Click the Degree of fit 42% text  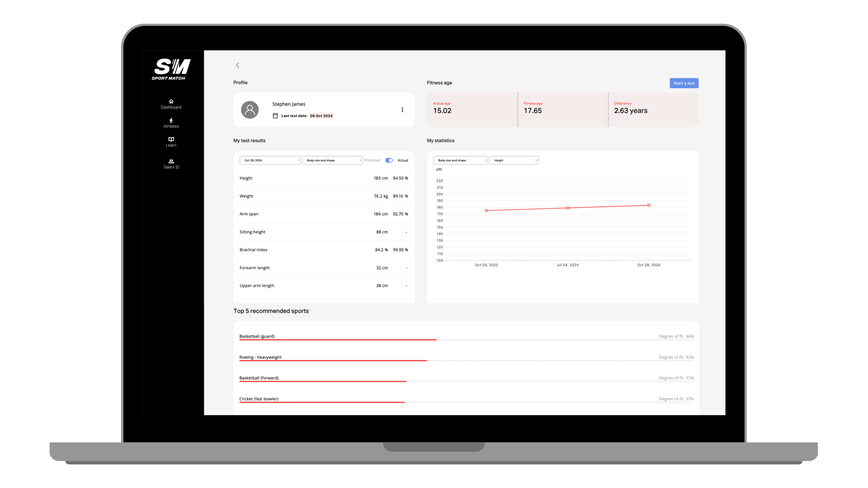pyautogui.click(x=676, y=357)
